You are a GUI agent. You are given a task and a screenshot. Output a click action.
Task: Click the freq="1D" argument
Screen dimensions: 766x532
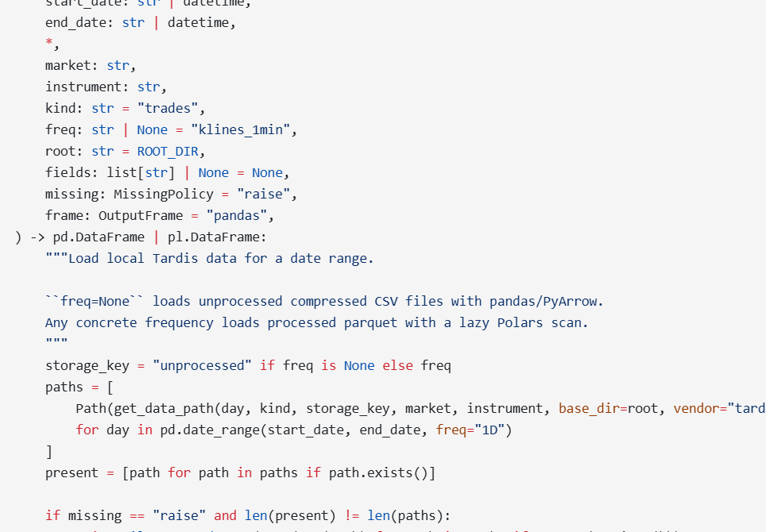click(470, 430)
